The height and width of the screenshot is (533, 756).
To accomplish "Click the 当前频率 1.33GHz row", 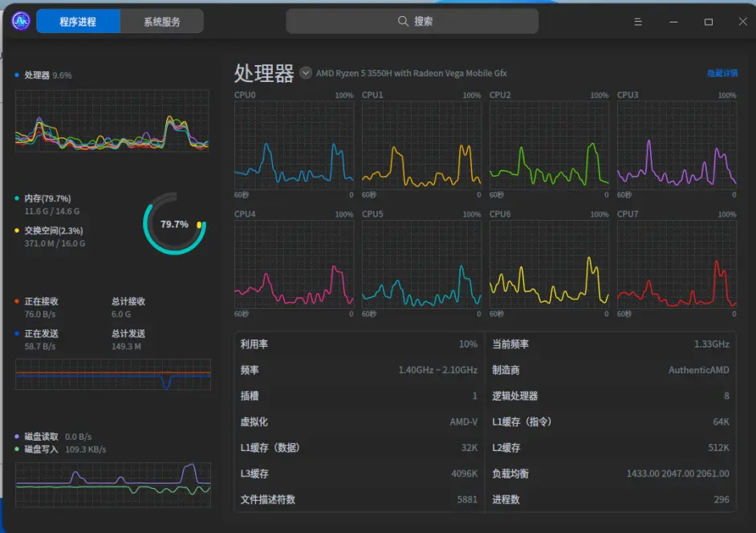I will point(611,344).
